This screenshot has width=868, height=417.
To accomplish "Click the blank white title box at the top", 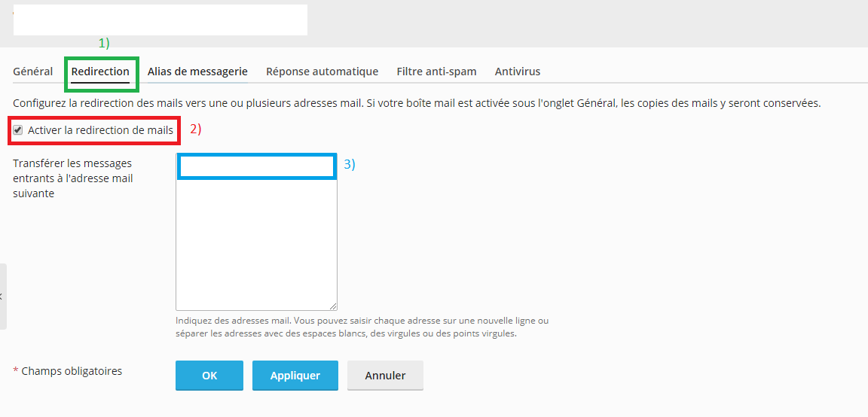I will pyautogui.click(x=160, y=20).
